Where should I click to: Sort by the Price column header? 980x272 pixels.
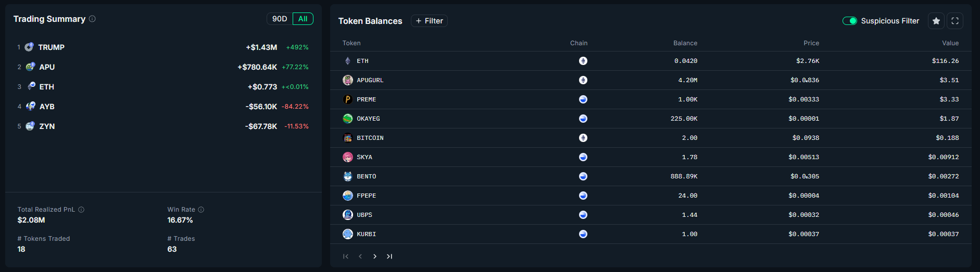[x=811, y=43]
